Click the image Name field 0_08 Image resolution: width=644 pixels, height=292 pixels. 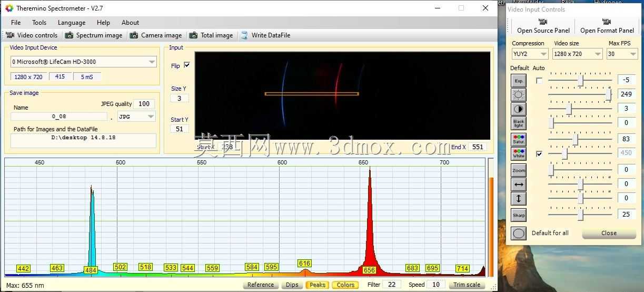(59, 116)
